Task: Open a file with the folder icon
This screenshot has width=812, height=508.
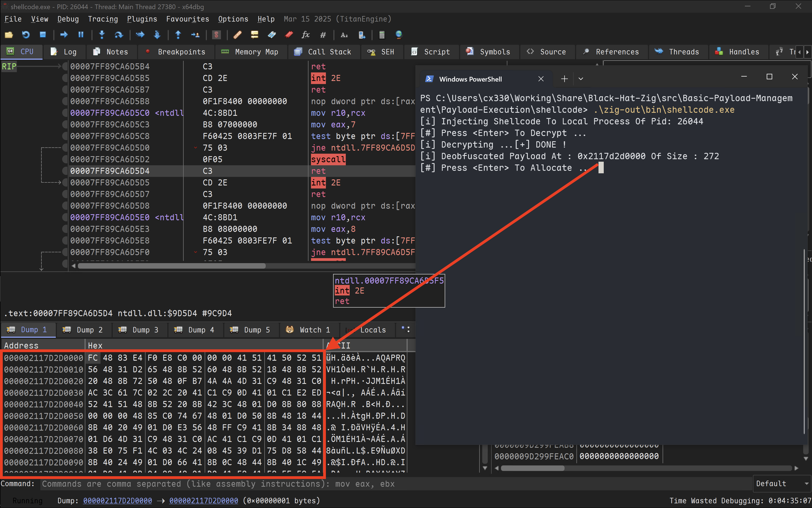Action: tap(9, 35)
